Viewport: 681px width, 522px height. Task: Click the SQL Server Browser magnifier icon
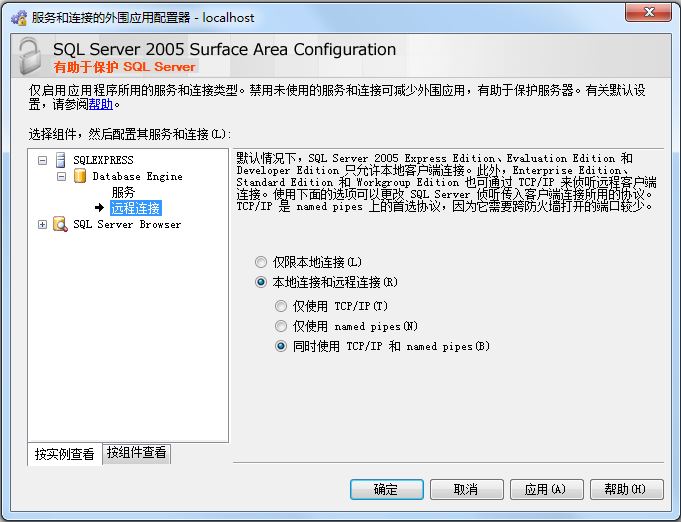pyautogui.click(x=60, y=224)
